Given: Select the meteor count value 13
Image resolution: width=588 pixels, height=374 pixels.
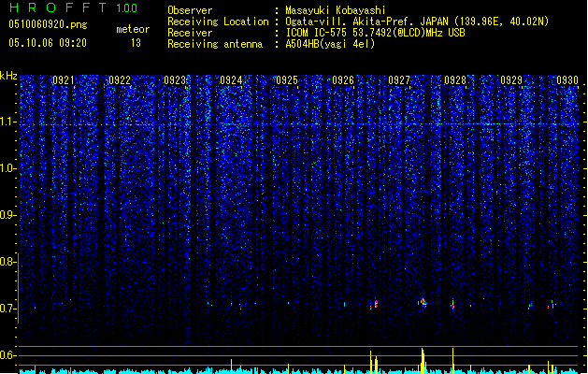Looking at the screenshot, I should point(136,43).
